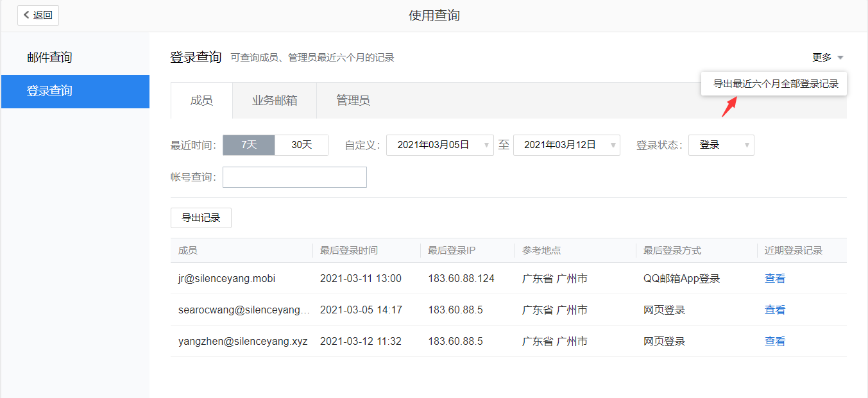The height and width of the screenshot is (398, 868).
Task: Click 查看 for jr@silenceyang.mobi
Action: pos(774,278)
